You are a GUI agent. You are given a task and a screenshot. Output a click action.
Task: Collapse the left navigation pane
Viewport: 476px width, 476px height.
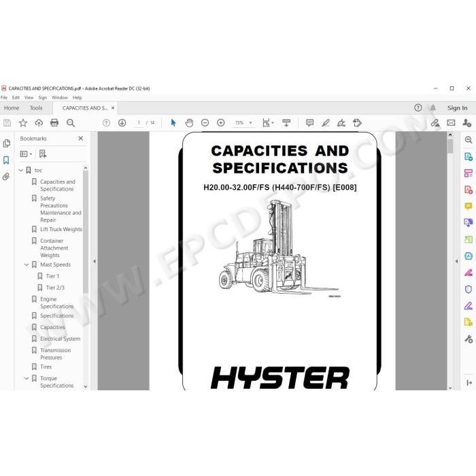(95, 261)
